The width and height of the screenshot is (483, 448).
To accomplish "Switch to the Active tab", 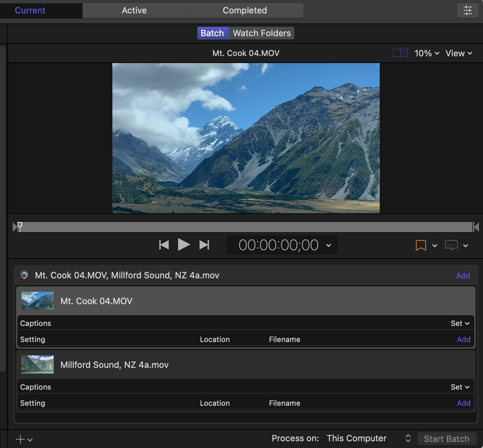I will pyautogui.click(x=134, y=10).
